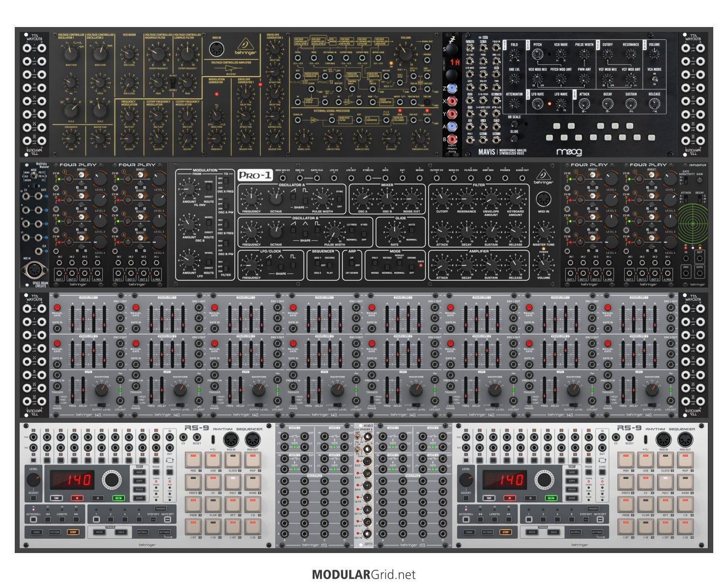Click the Pro-1 KYBD CV jack
This screenshot has height=585, width=728.
(368, 178)
